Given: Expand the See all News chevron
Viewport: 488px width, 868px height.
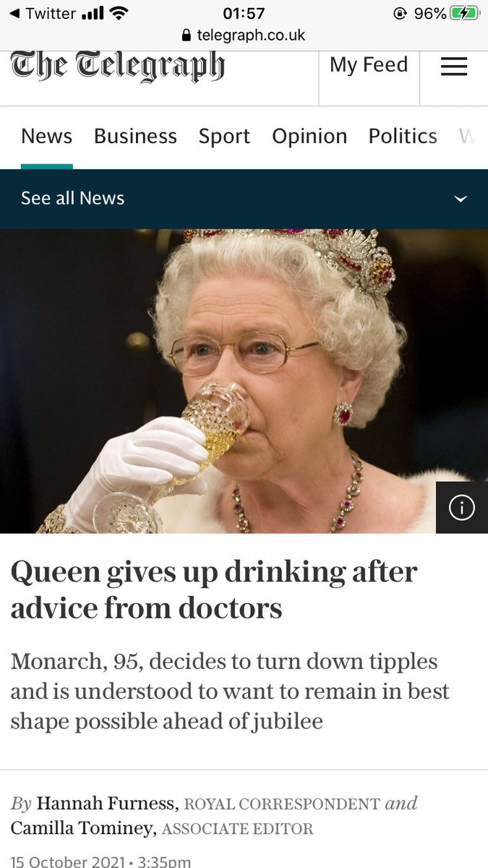Looking at the screenshot, I should [461, 199].
